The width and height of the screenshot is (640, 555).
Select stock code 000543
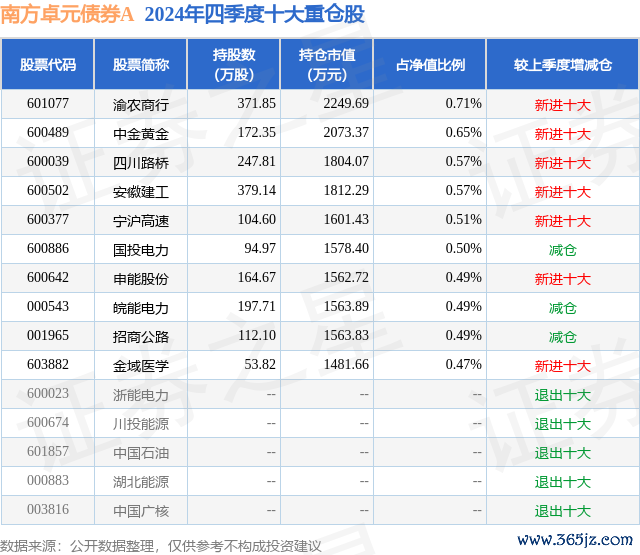tap(48, 306)
